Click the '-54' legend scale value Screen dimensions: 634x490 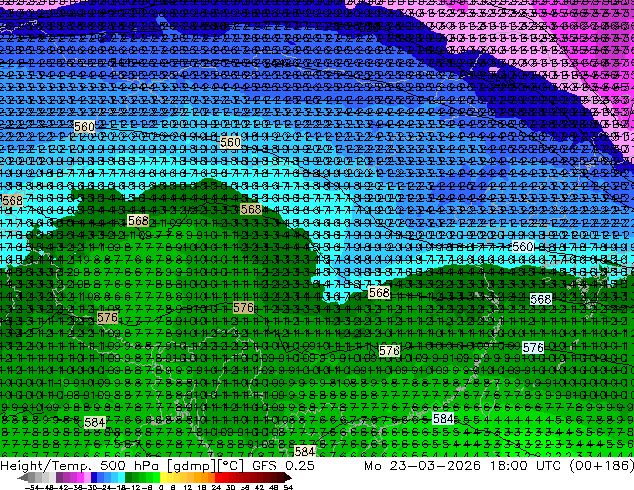click(32, 487)
